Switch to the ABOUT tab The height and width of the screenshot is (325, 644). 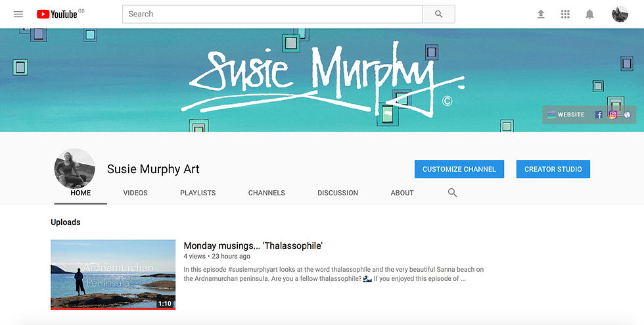pos(402,193)
